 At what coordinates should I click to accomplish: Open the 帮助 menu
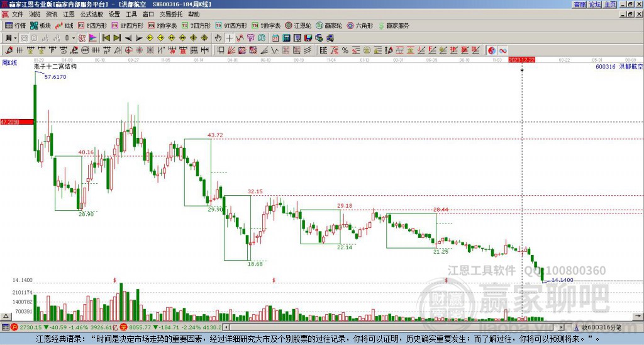pyautogui.click(x=194, y=14)
